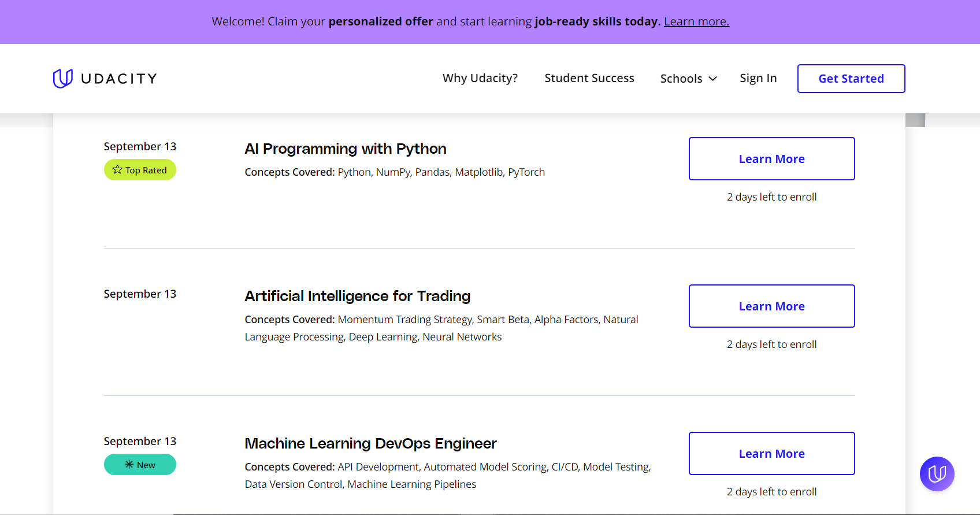Viewport: 980px width, 515px height.
Task: Click the Sign In link
Action: point(758,78)
